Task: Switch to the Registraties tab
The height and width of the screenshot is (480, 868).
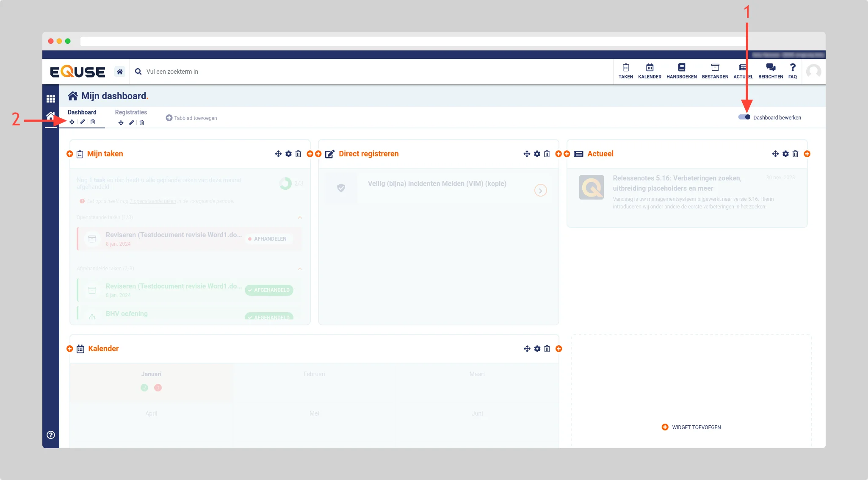Action: coord(131,112)
